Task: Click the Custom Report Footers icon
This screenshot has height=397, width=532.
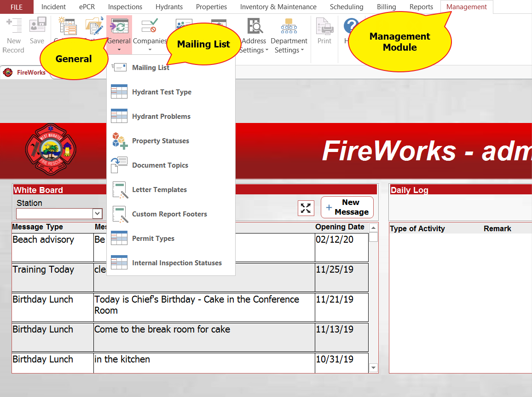Action: [120, 214]
